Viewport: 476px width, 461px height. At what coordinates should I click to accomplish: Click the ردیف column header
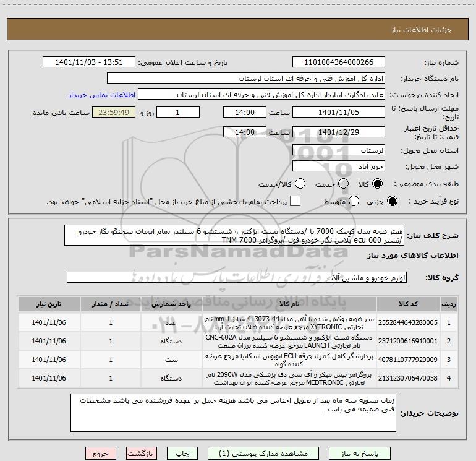[449, 304]
